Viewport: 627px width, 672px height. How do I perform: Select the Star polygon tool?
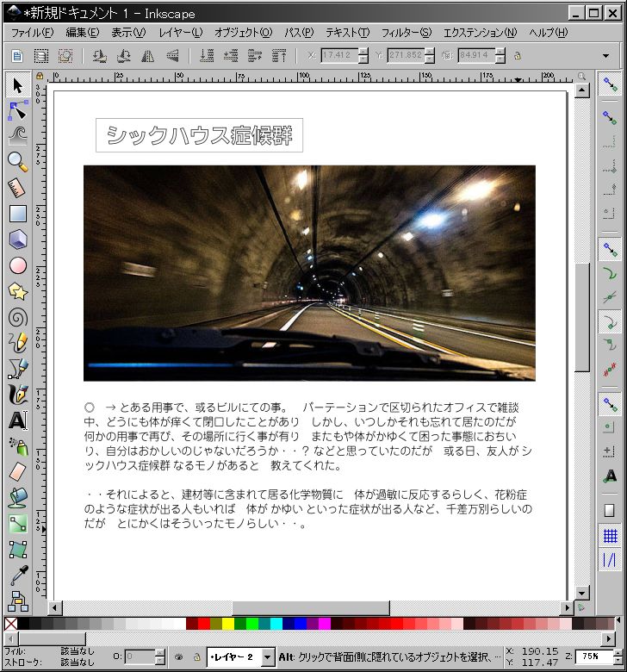[17, 292]
